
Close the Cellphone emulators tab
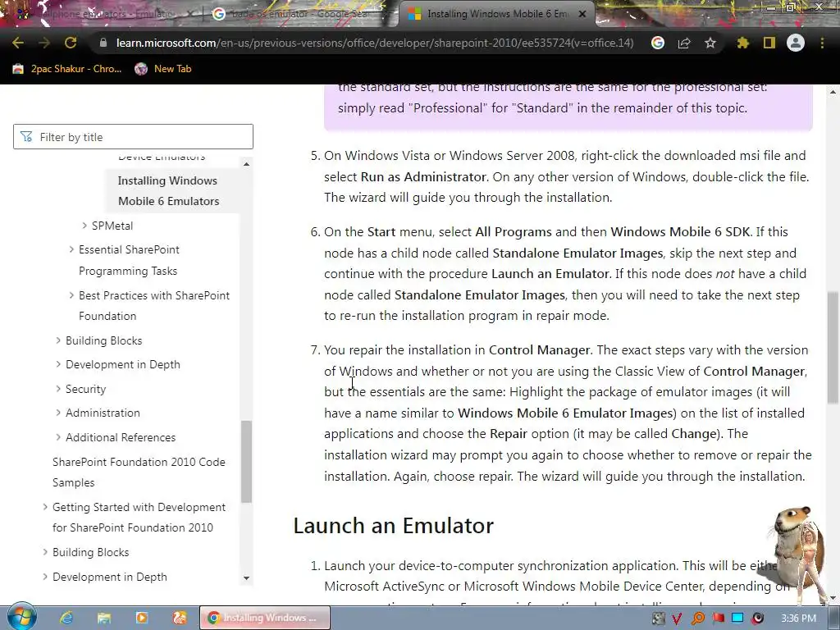[x=189, y=14]
